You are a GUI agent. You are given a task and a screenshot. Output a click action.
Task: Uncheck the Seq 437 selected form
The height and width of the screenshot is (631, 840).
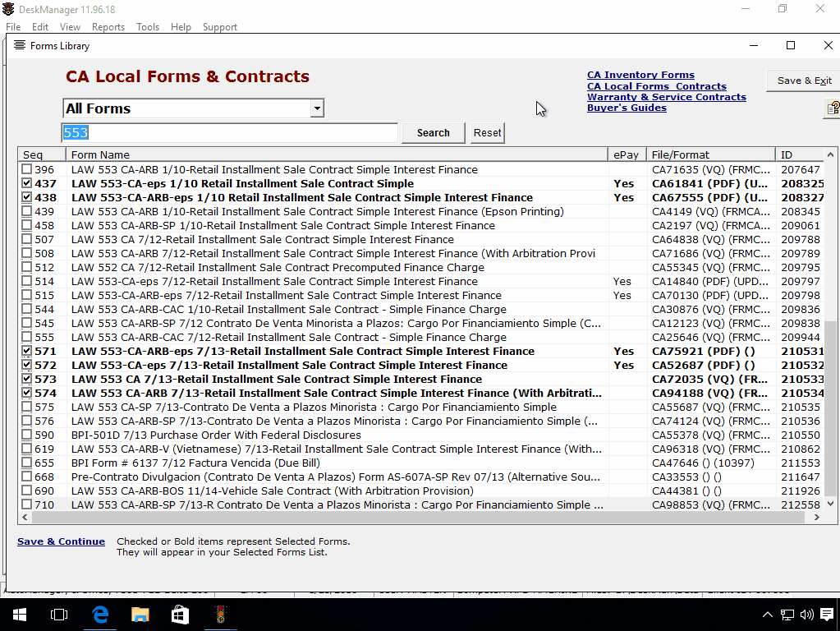[x=25, y=184]
